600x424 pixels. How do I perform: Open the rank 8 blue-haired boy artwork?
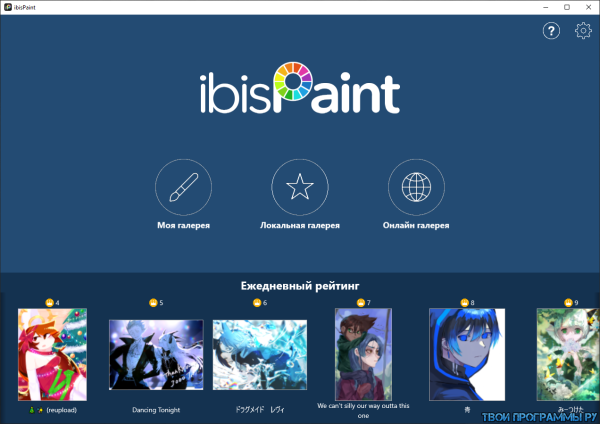point(467,354)
